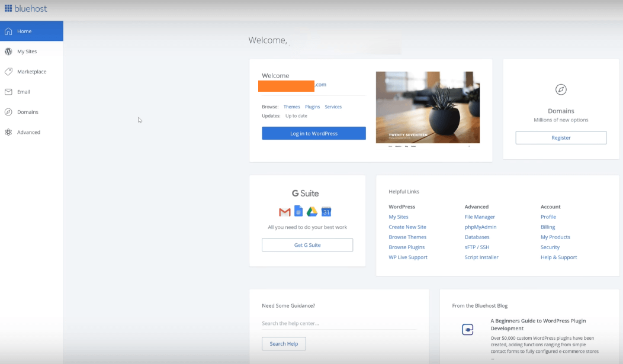Click the Google Docs icon in the G Suite card
Image resolution: width=623 pixels, height=364 pixels.
click(x=298, y=211)
